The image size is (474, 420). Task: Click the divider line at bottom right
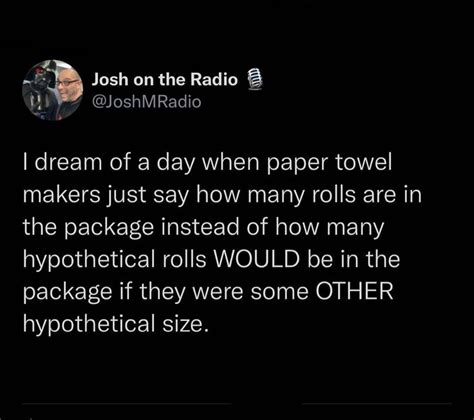coord(377,404)
